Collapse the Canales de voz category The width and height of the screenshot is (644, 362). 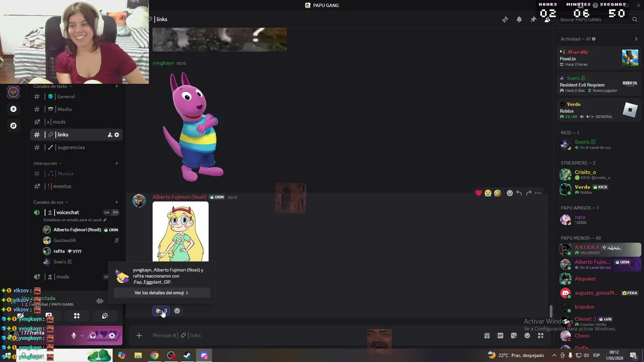tap(50, 202)
